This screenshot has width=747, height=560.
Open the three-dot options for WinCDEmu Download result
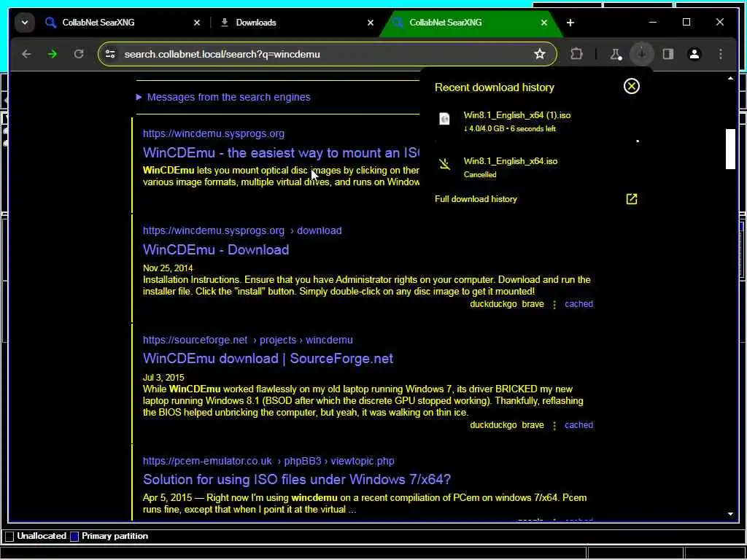pyautogui.click(x=554, y=304)
